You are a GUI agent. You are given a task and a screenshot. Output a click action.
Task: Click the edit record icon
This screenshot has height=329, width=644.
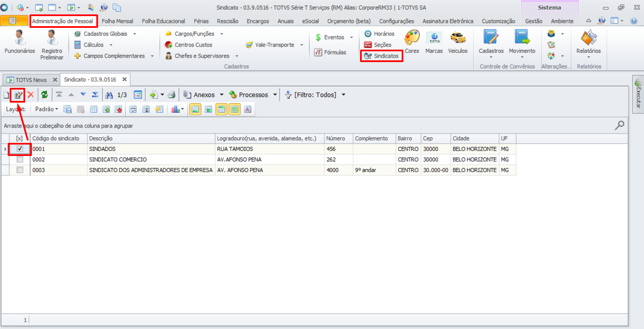point(18,95)
